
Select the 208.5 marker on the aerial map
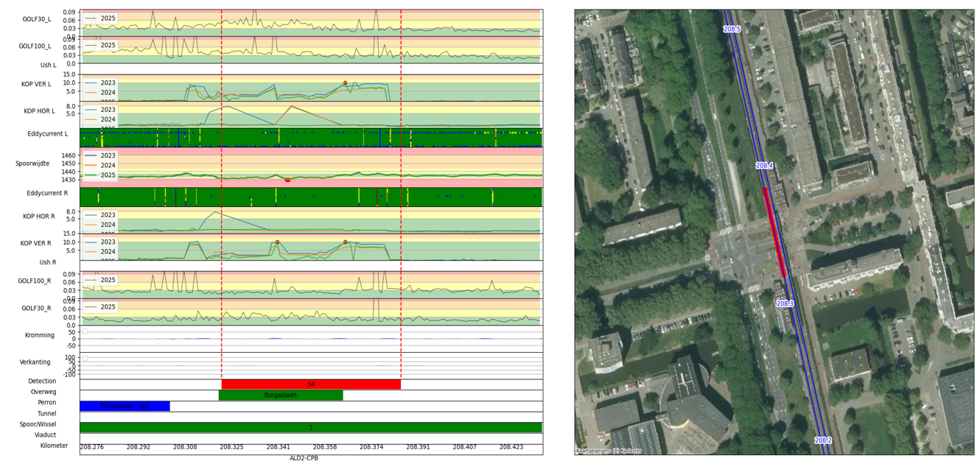coord(732,29)
